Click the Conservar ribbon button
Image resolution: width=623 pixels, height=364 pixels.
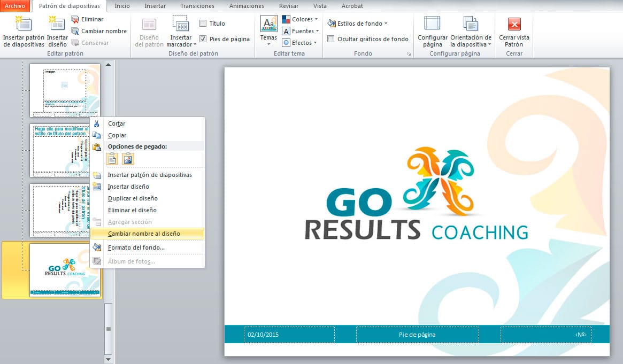coord(90,42)
